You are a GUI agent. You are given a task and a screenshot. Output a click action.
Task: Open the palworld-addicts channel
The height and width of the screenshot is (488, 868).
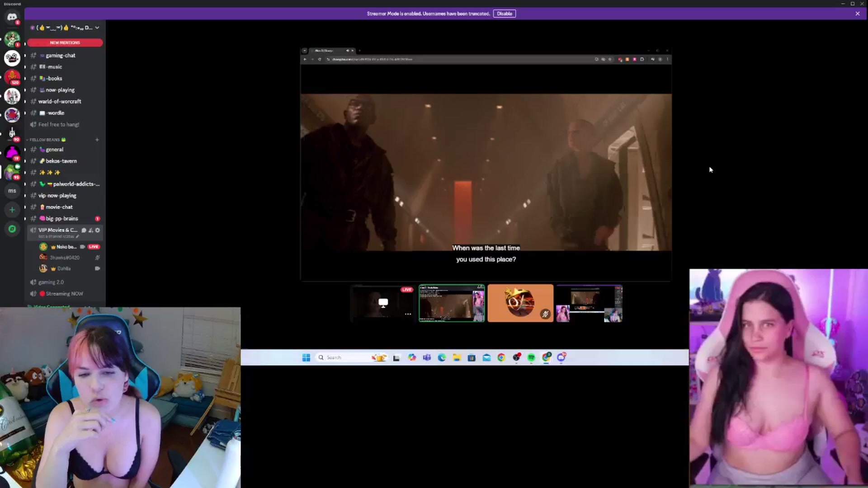pos(65,184)
